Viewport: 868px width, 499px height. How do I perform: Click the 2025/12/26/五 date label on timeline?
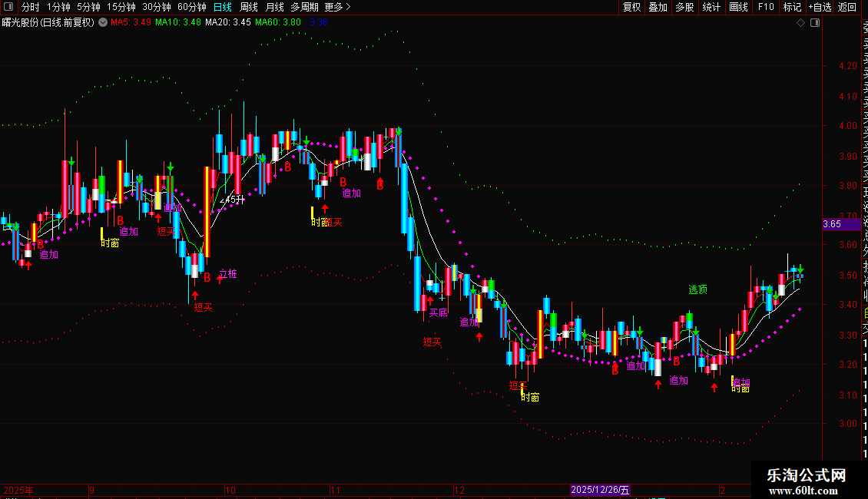click(600, 490)
